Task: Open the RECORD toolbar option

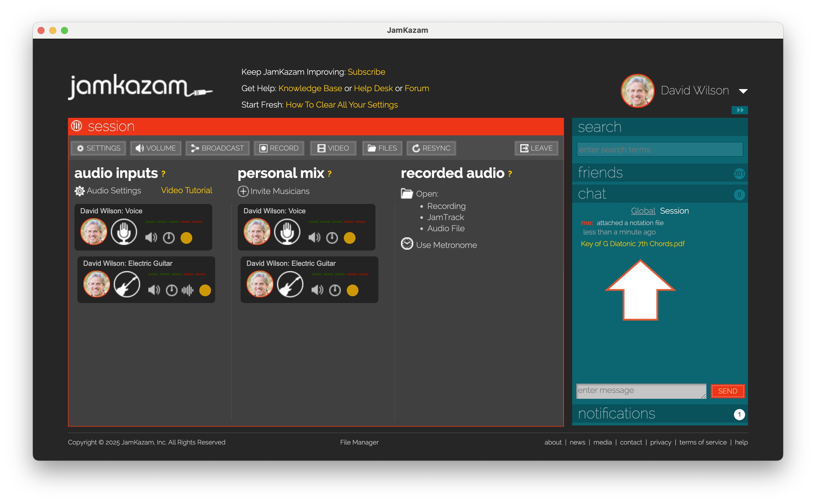Action: point(279,148)
